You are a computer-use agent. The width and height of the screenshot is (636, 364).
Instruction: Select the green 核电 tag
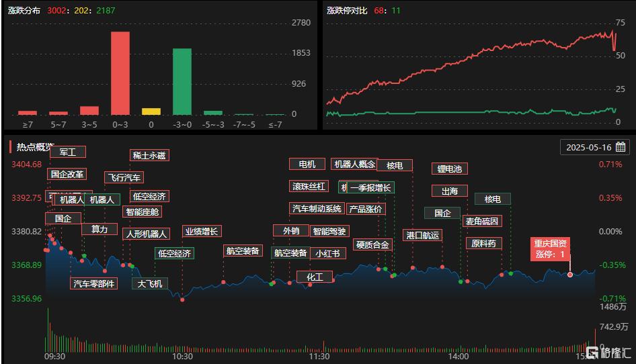click(493, 199)
